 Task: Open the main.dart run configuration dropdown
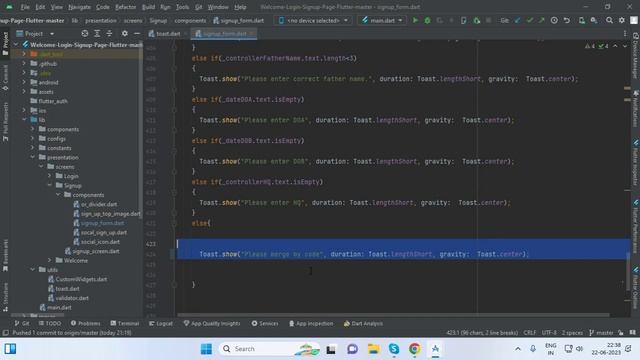point(382,20)
